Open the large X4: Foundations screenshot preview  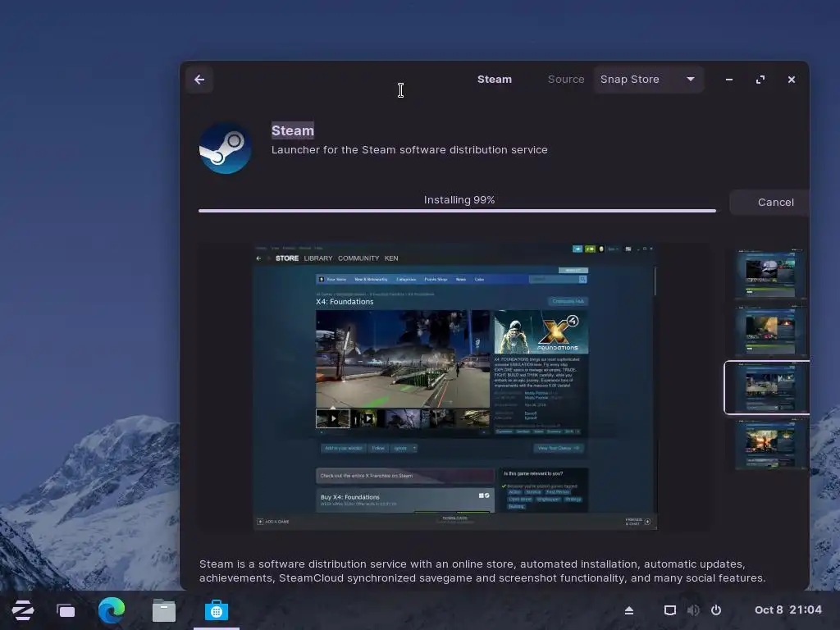454,387
